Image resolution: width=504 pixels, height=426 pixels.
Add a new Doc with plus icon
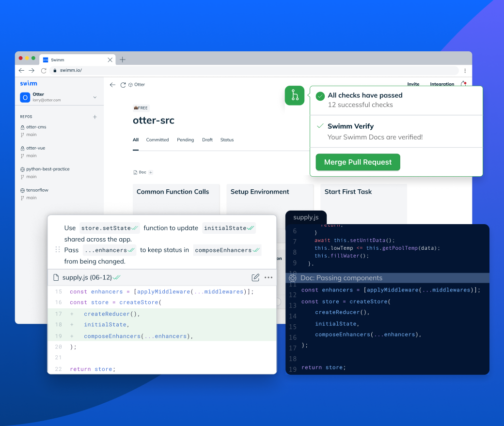tap(151, 172)
